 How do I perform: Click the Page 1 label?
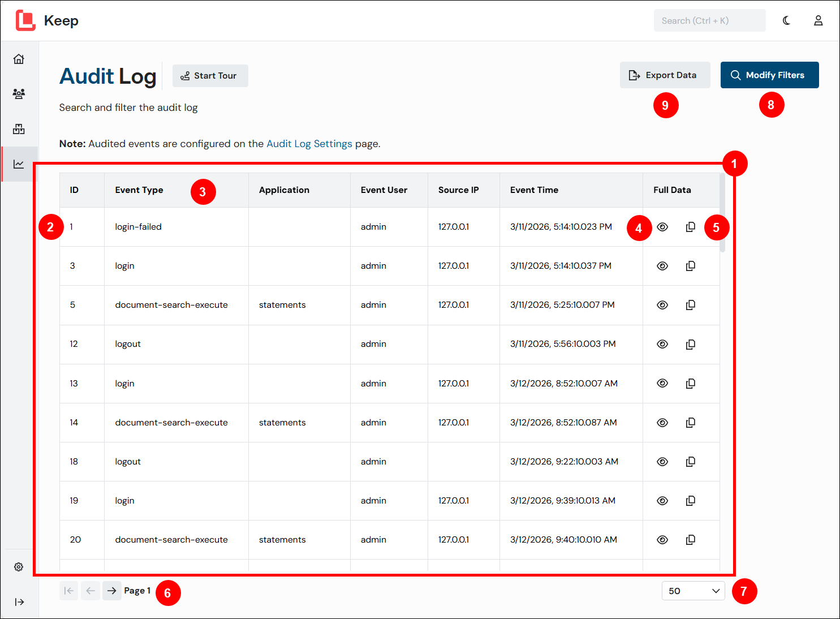[137, 591]
